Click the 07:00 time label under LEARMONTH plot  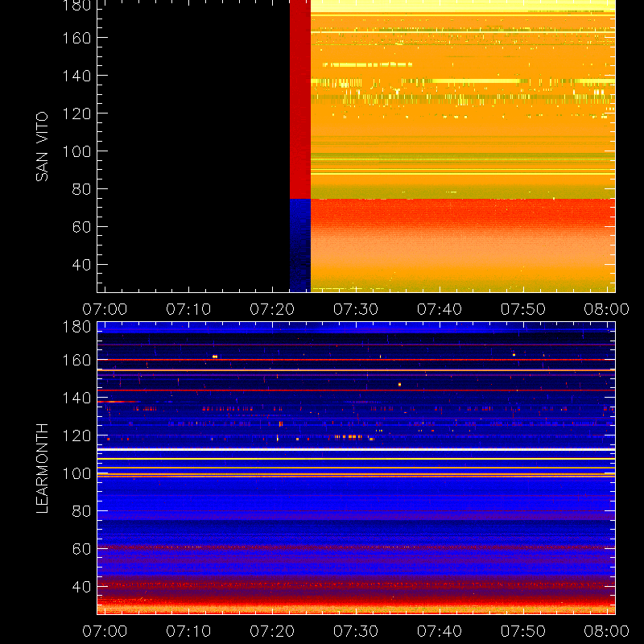(x=105, y=631)
